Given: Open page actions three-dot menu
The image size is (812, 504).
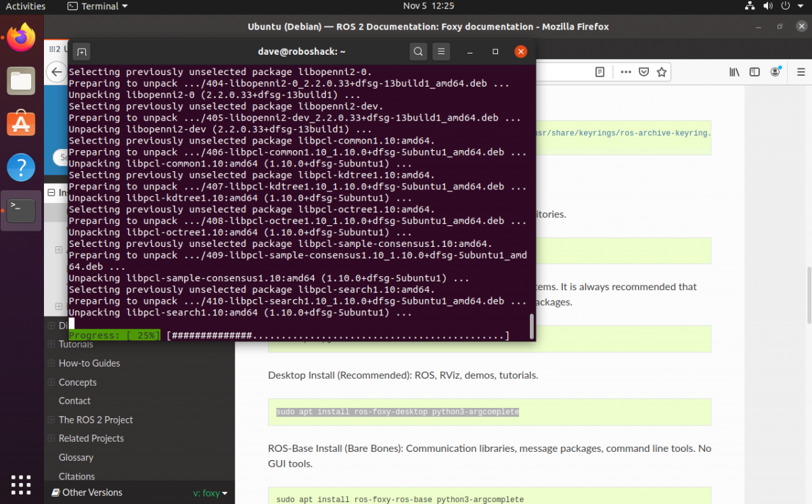Looking at the screenshot, I should (x=626, y=72).
